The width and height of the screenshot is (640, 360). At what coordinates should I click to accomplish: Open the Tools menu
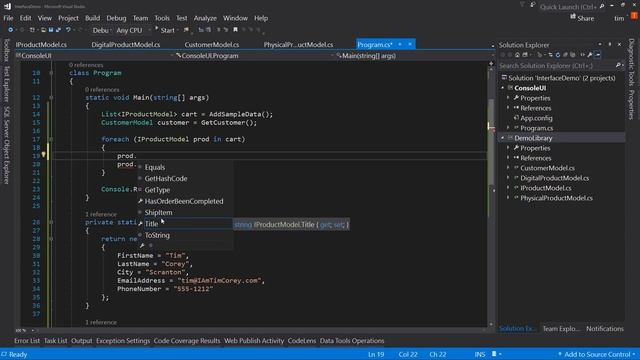pos(162,18)
